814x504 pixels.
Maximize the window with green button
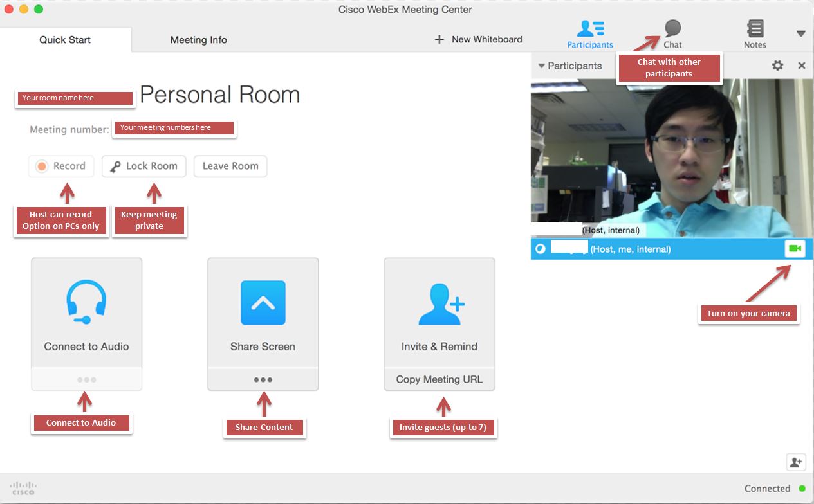(39, 9)
